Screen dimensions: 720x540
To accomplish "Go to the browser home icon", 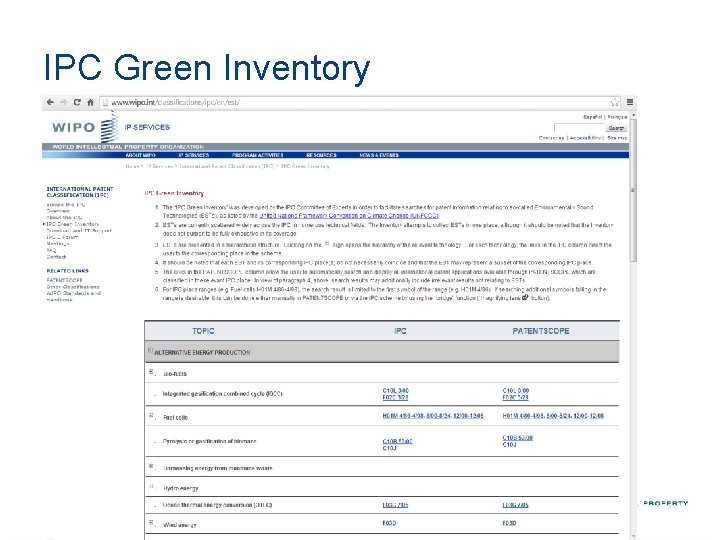I will (90, 102).
